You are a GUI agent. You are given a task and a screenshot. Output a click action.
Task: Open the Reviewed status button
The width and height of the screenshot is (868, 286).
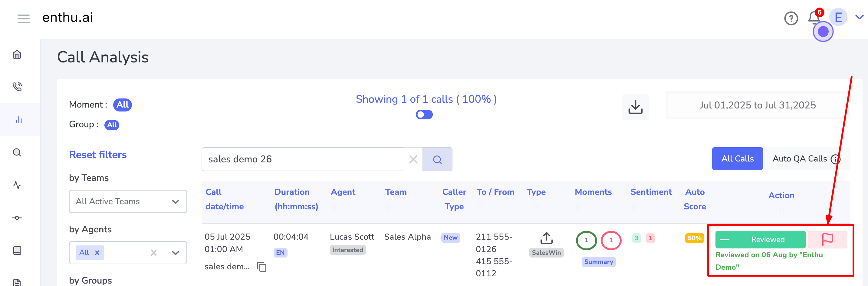point(760,239)
